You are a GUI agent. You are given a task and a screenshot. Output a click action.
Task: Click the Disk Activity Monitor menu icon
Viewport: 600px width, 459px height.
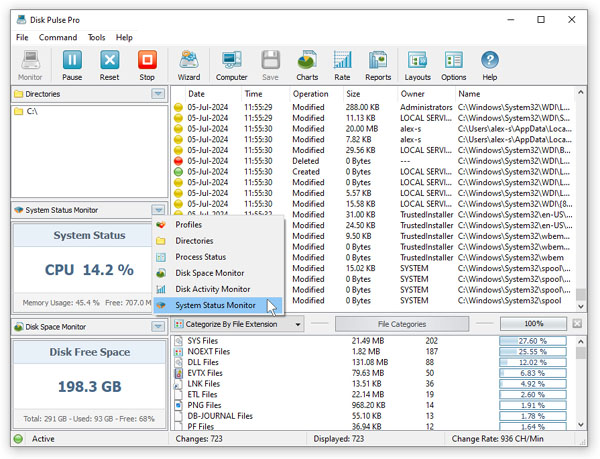[x=161, y=289]
